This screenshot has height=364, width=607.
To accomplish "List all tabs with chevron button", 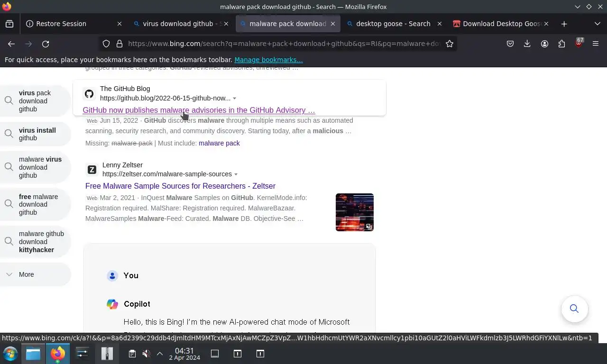I will pyautogui.click(x=597, y=24).
